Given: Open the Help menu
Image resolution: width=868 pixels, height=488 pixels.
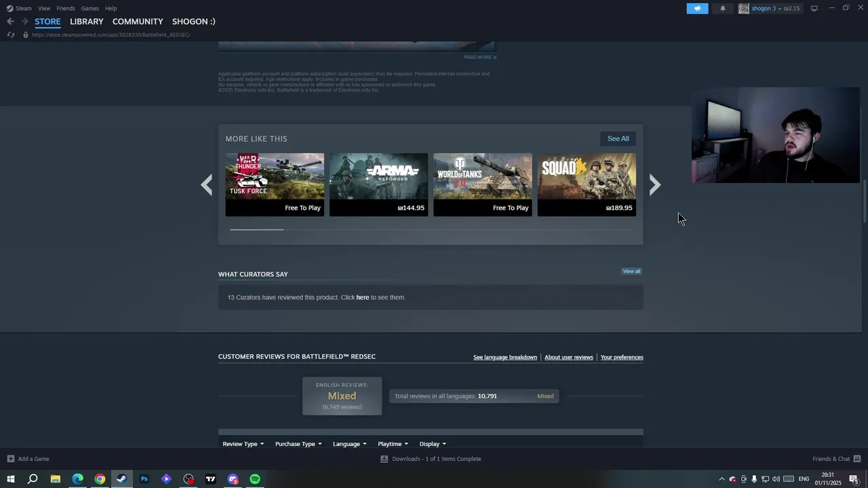Looking at the screenshot, I should point(111,8).
